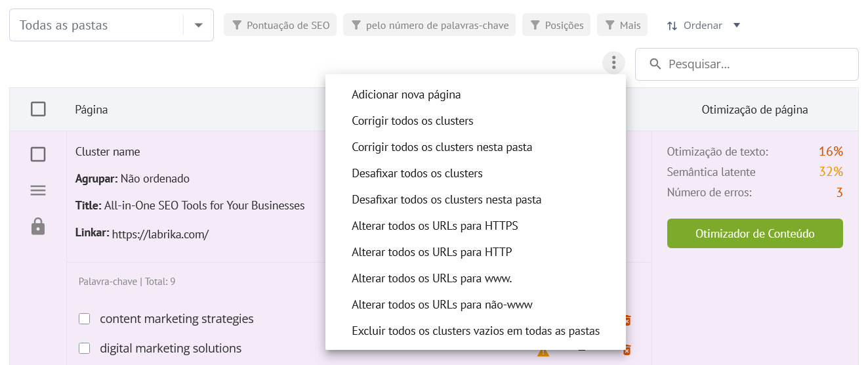Image resolution: width=868 pixels, height=365 pixels.
Task: Expand the Ordenar sort dropdown
Action: 703,26
